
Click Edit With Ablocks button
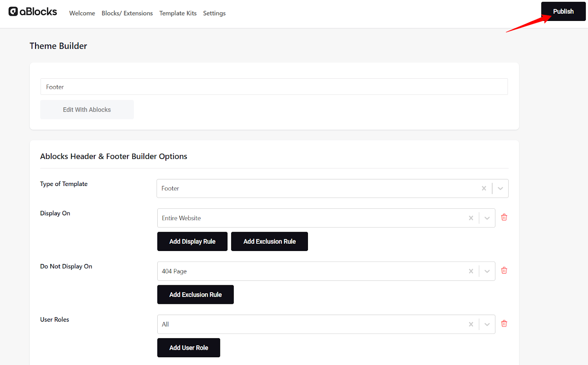[x=87, y=110]
